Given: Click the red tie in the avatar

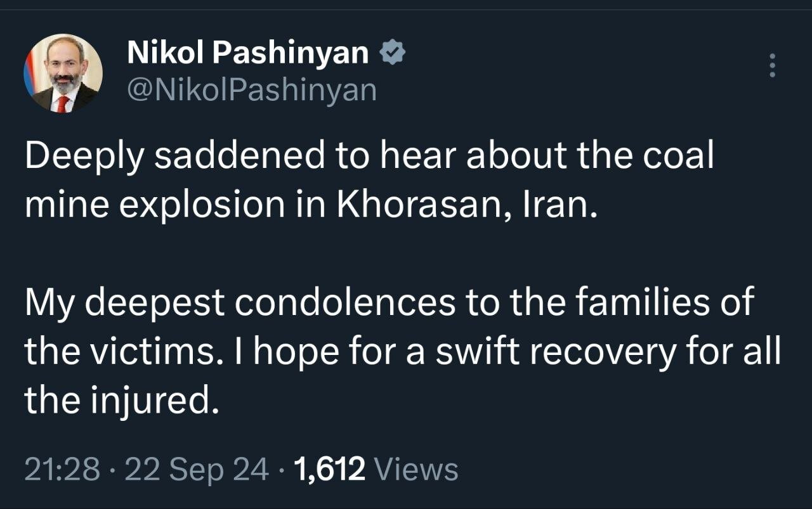Looking at the screenshot, I should pos(63,102).
